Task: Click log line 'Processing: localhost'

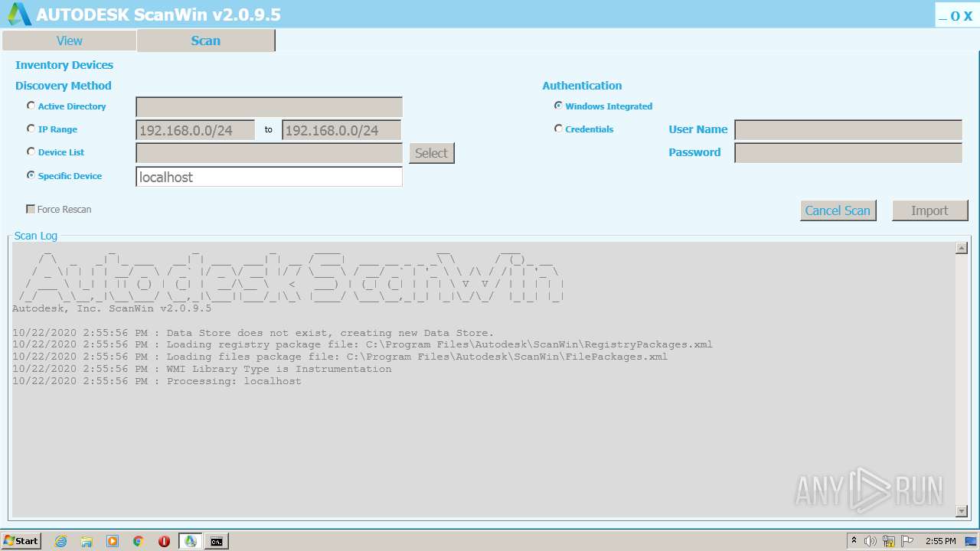Action: (x=157, y=381)
